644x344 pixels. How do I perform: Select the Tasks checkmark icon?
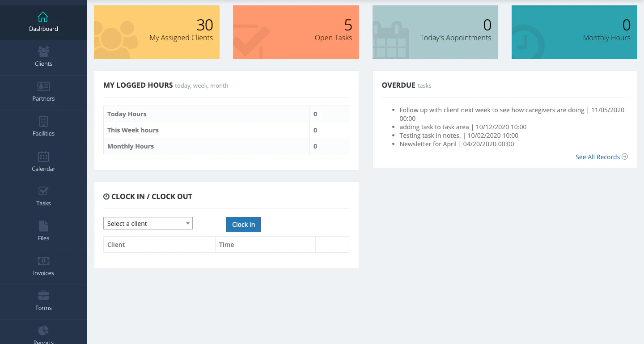[43, 191]
